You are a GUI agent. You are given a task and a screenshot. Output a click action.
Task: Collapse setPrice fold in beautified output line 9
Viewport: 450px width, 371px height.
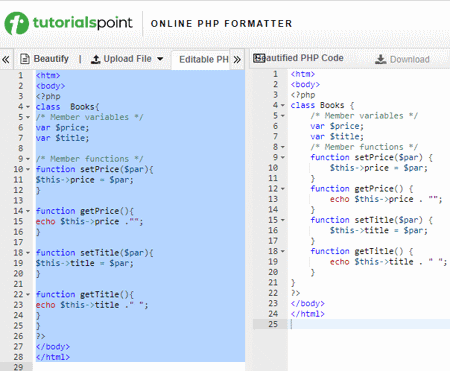pos(283,157)
